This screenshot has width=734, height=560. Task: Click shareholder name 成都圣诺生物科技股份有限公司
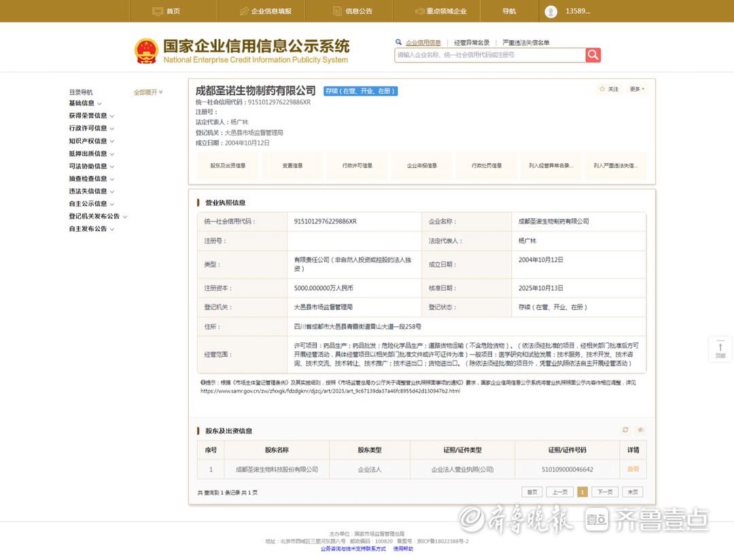[277, 469]
